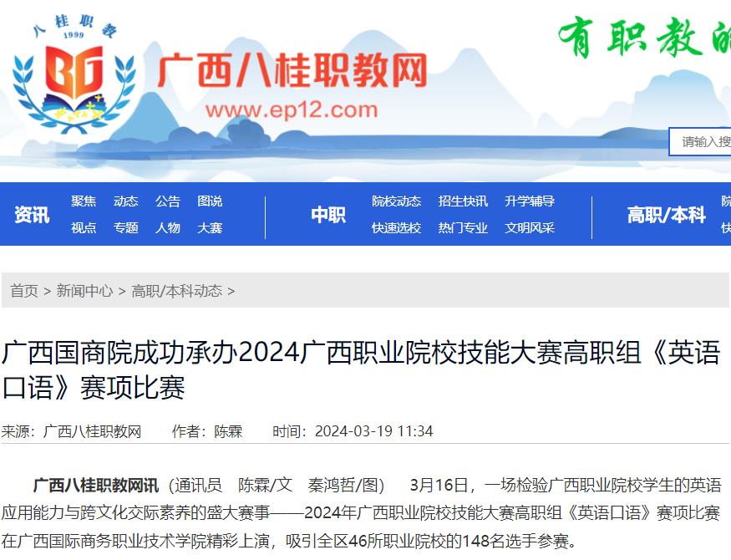The height and width of the screenshot is (560, 731).
Task: Open the 高职/本科 section
Action: tap(667, 215)
